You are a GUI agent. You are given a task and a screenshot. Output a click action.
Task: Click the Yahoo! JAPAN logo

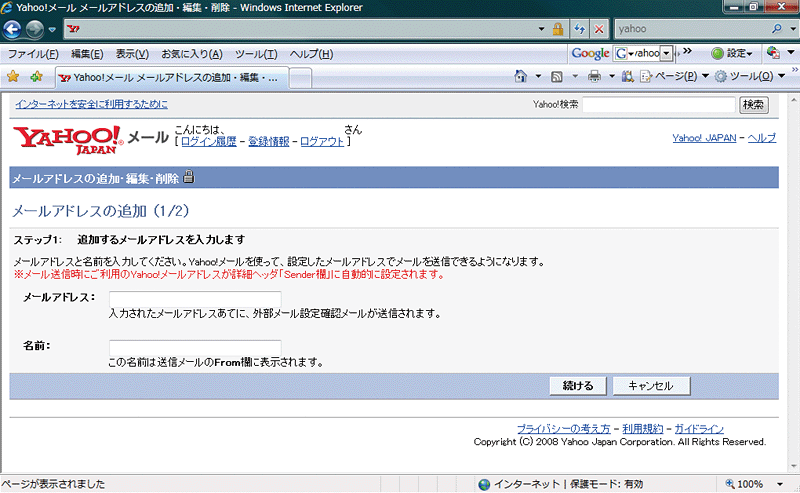(x=68, y=139)
